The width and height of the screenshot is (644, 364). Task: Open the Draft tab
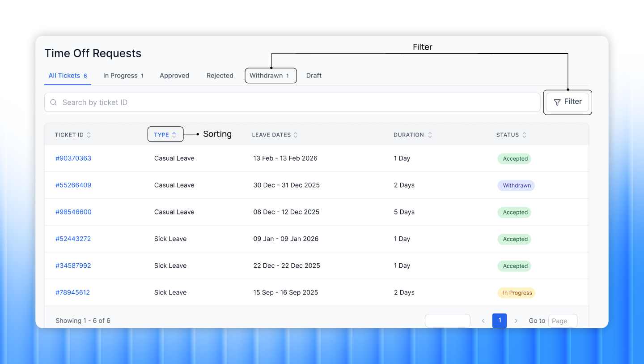[314, 75]
